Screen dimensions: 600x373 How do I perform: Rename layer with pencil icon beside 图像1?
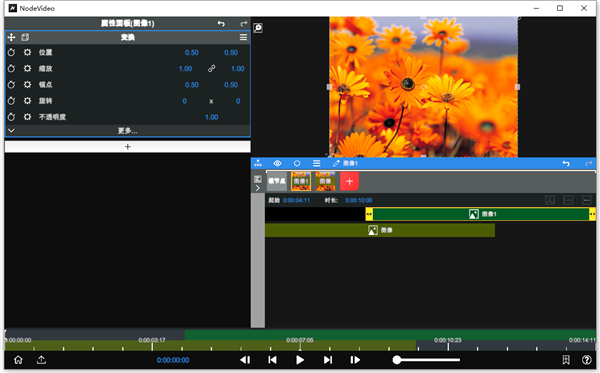(336, 163)
